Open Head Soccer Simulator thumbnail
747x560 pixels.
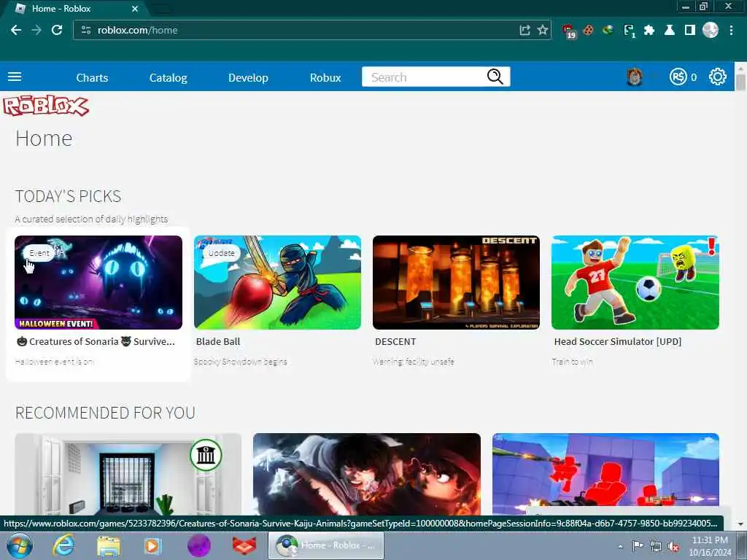click(635, 282)
